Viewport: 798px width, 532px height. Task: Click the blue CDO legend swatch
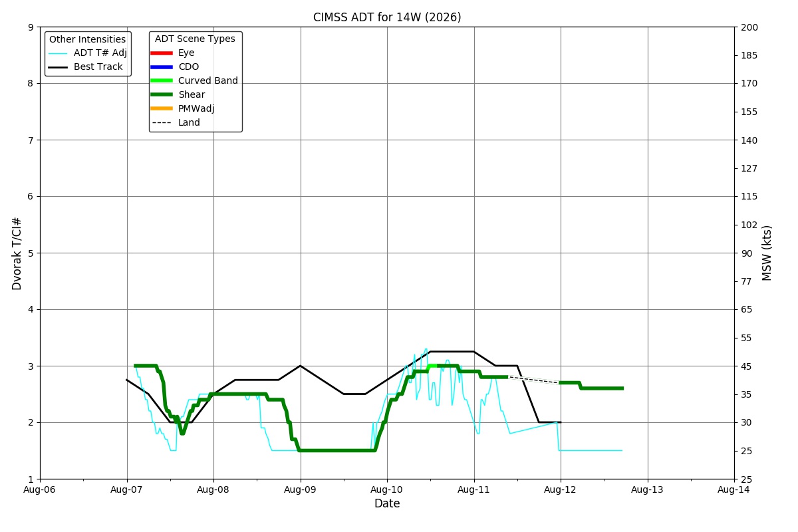(162, 67)
